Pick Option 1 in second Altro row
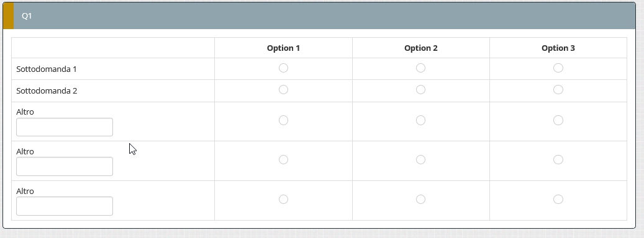Screen dimensions: 644x238 point(283,160)
